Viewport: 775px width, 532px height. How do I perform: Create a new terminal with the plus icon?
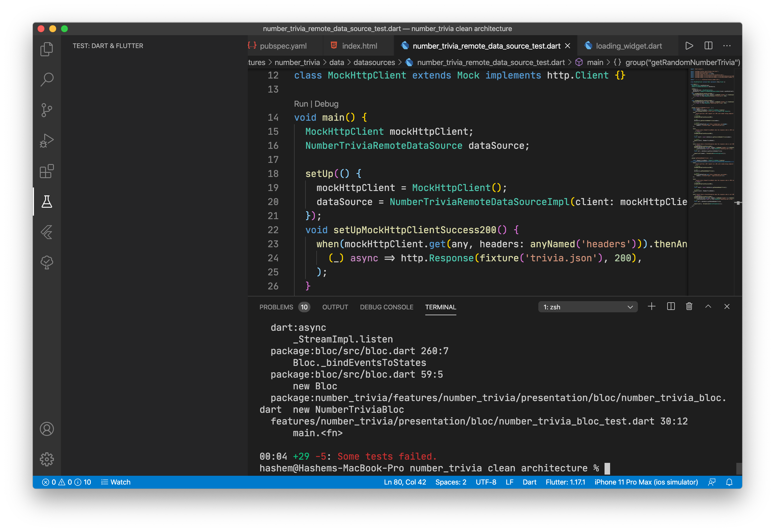click(652, 306)
